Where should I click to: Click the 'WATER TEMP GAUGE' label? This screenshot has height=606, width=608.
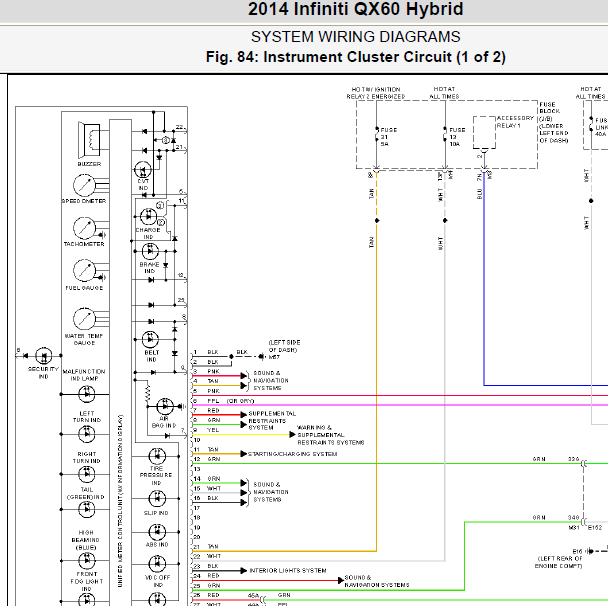coord(84,339)
